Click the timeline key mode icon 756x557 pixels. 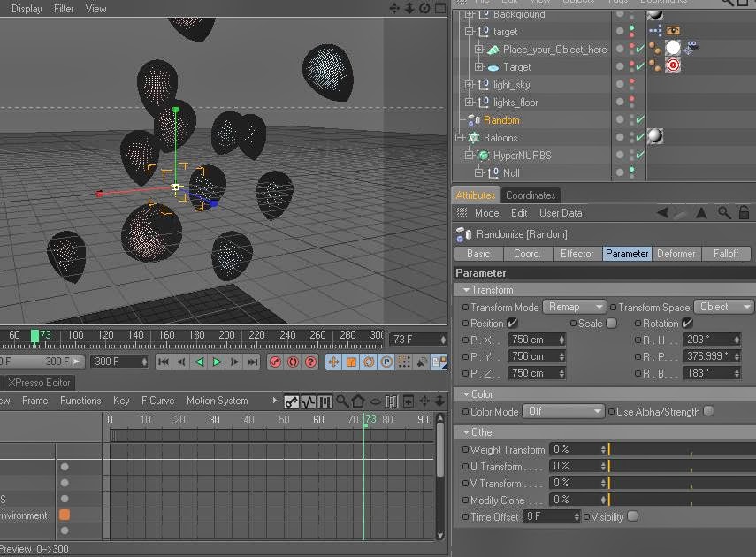(x=291, y=401)
